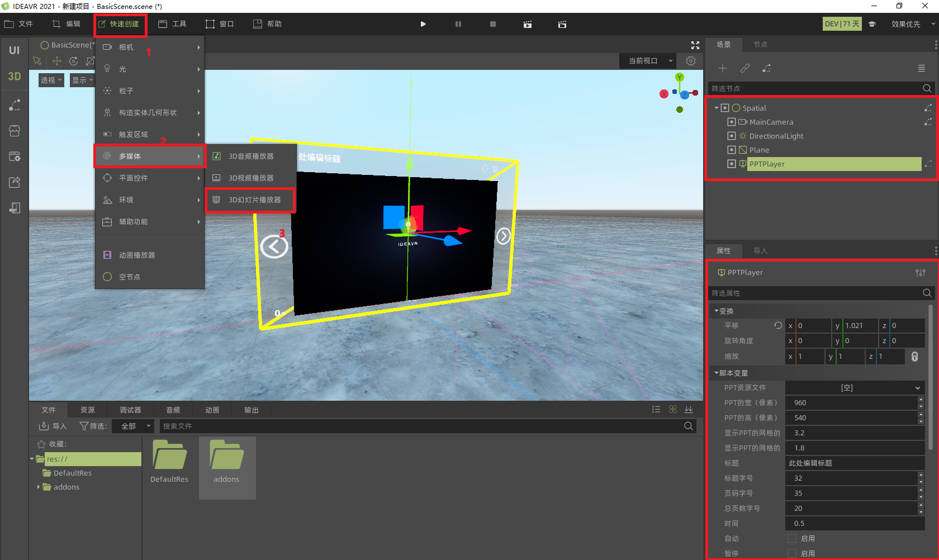Open the 当前视口 dropdown

(x=648, y=61)
